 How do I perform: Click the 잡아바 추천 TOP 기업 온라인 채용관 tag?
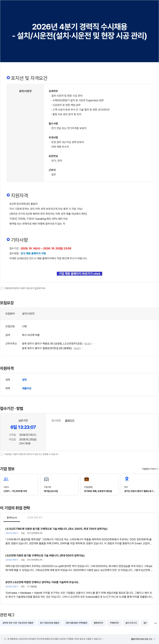click(x=18, y=623)
